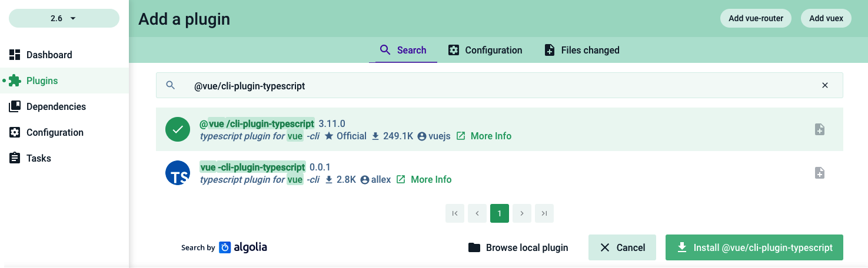This screenshot has height=268, width=868.
Task: Install @vue/cli-plugin-typescript plugin
Action: click(754, 247)
